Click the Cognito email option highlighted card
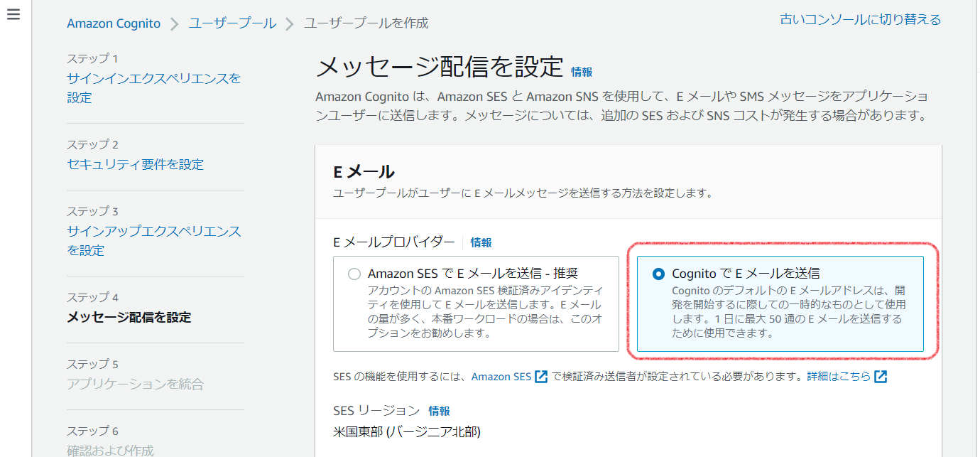 click(781, 302)
